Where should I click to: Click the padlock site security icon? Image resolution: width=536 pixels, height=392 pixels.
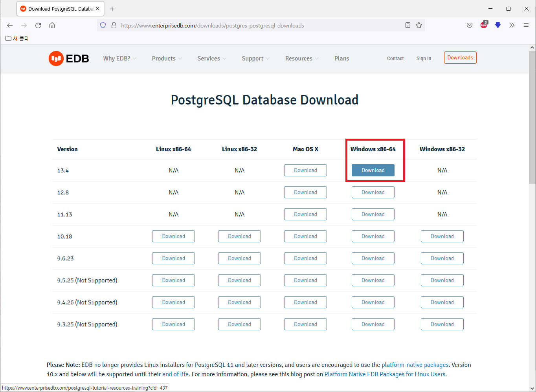(114, 26)
